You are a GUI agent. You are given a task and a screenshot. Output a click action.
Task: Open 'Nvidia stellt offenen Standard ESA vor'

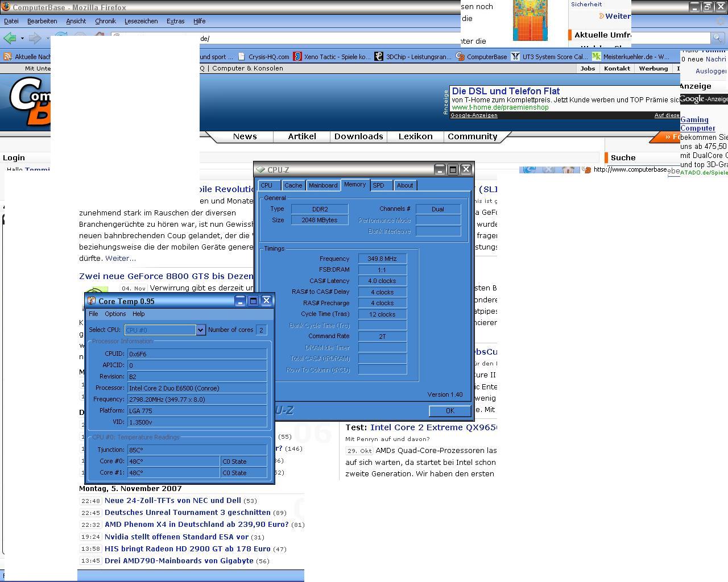point(177,537)
